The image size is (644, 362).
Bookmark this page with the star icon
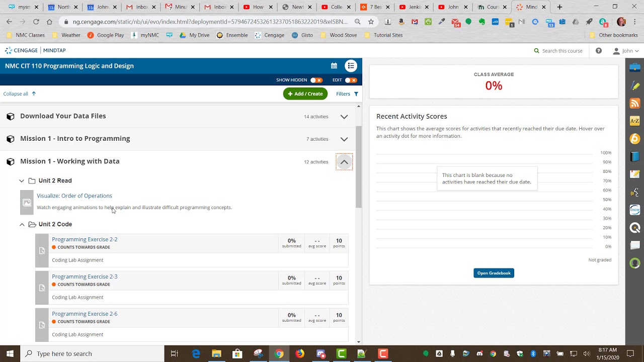pos(371,22)
